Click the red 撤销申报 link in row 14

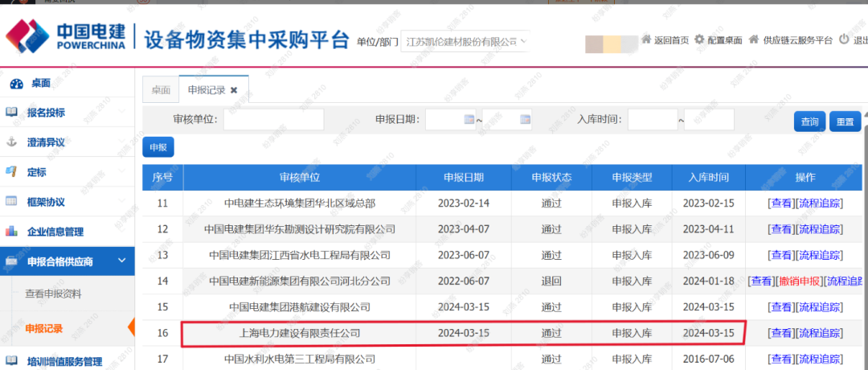click(799, 281)
